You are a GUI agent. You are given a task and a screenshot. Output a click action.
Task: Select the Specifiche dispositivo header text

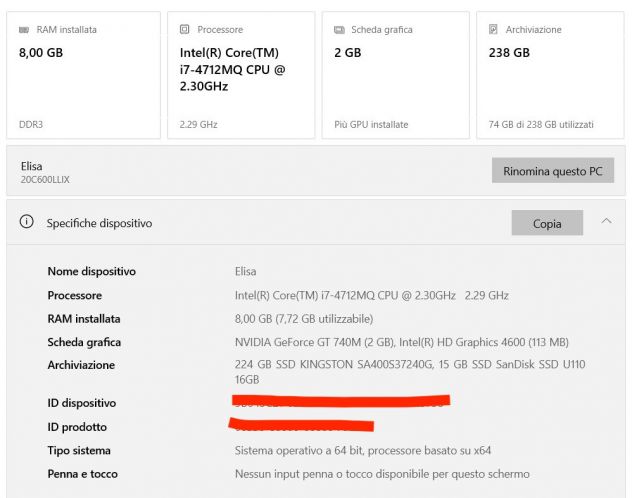[99, 223]
